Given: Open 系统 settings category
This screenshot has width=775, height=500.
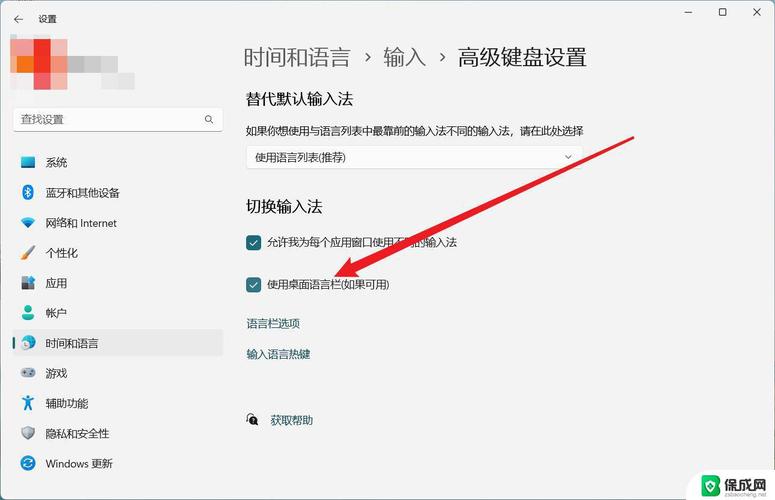Looking at the screenshot, I should (x=118, y=162).
